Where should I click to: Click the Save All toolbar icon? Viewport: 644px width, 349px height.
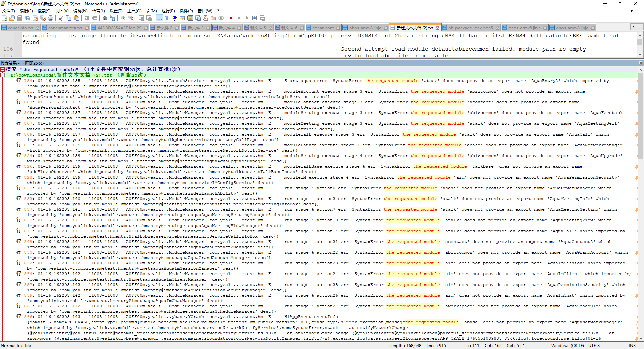[28, 18]
